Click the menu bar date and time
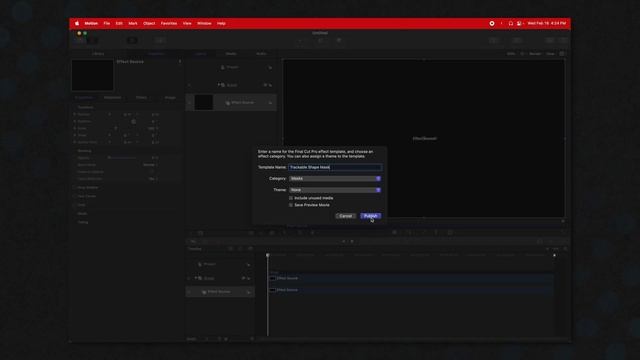Image resolution: width=640 pixels, height=360 pixels. pos(547,23)
